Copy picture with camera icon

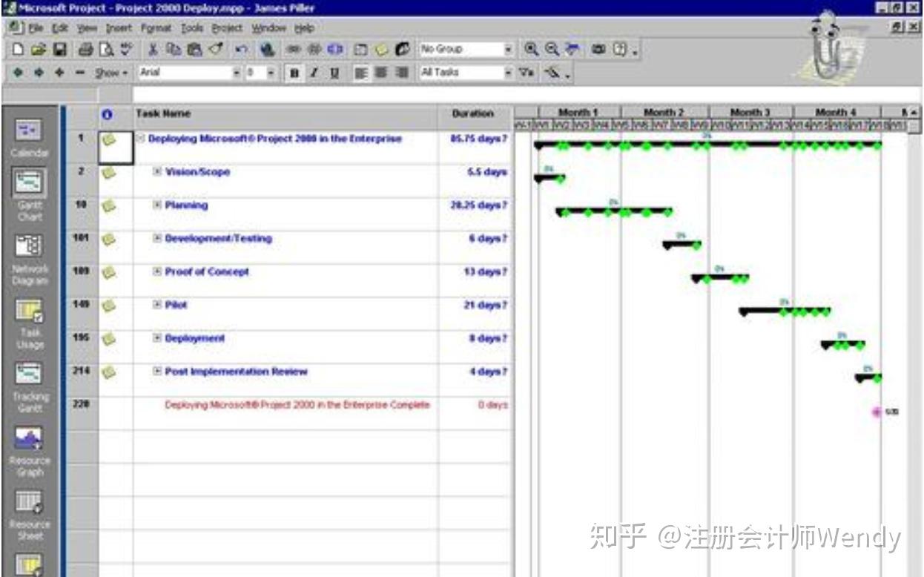[598, 49]
